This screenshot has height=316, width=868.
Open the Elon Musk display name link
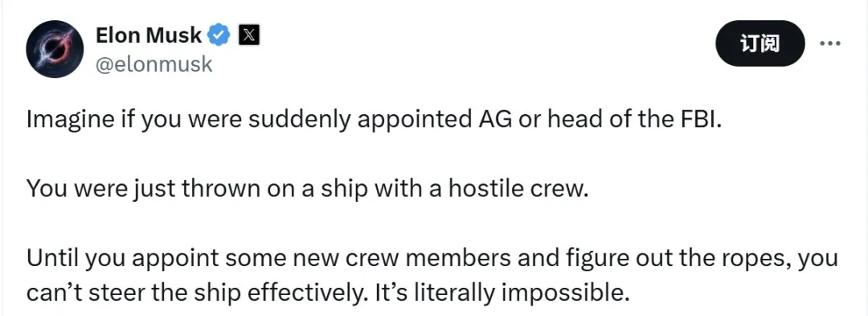click(x=149, y=36)
